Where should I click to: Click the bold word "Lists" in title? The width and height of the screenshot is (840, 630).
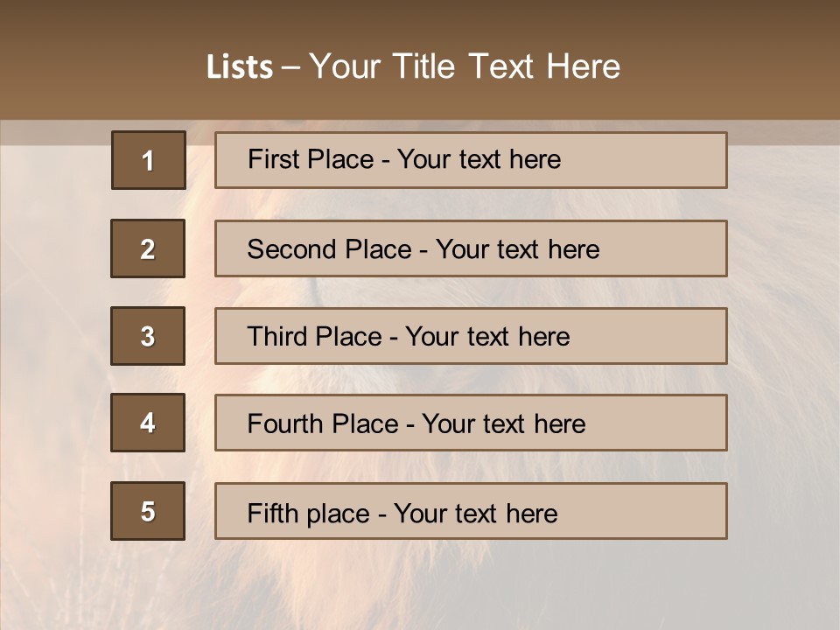coord(240,67)
